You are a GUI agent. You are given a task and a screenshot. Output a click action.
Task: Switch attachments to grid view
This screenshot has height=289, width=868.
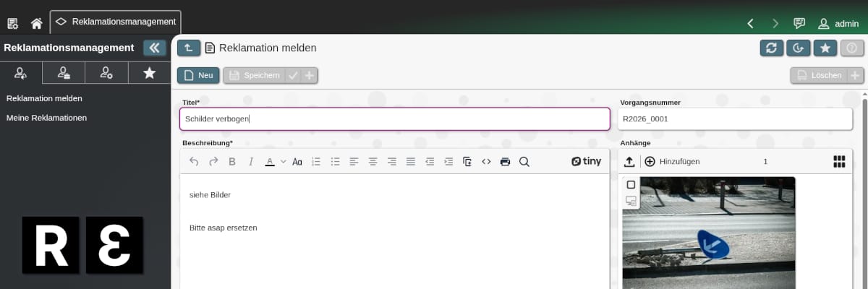click(839, 162)
